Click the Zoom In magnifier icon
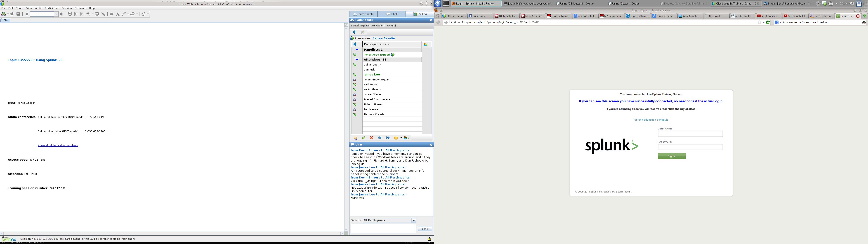The height and width of the screenshot is (244, 868). click(x=88, y=14)
